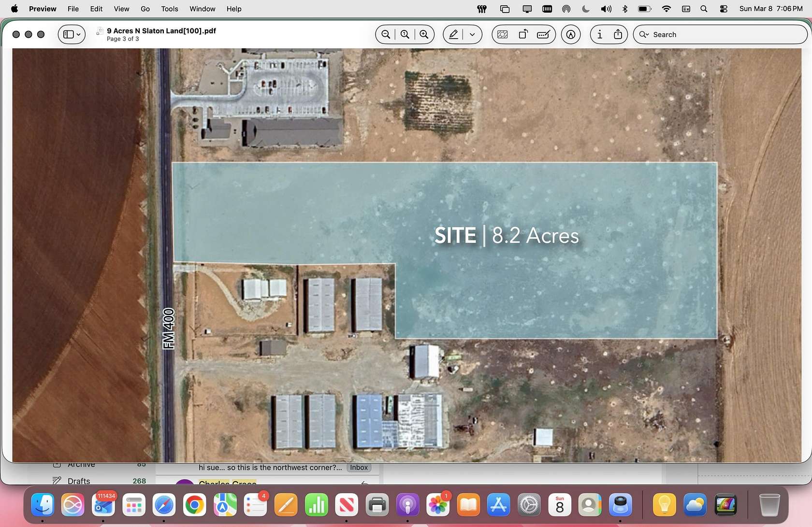Click the Zoom Out magnifier icon
Viewport: 812px width, 527px height.
(x=385, y=34)
